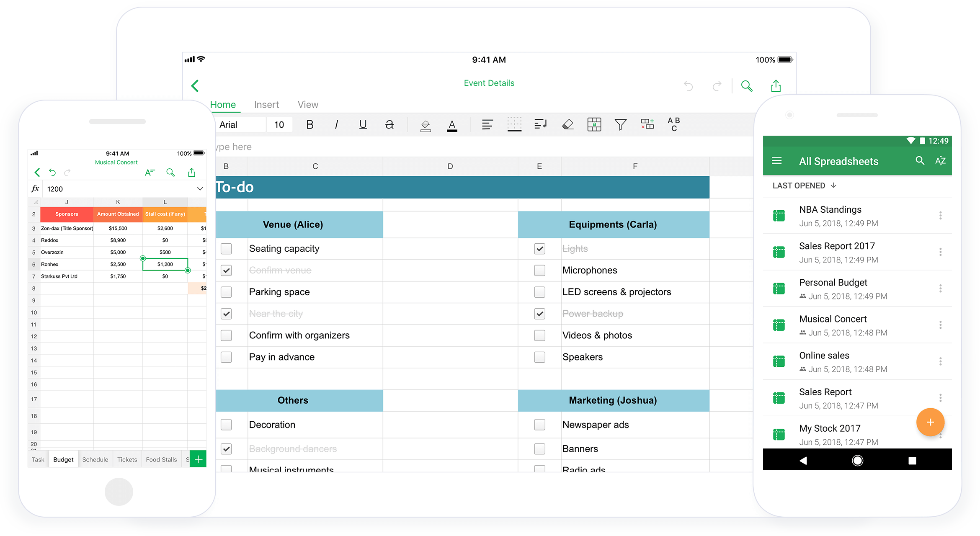Expand the formula bar dropdown chevron

point(200,189)
